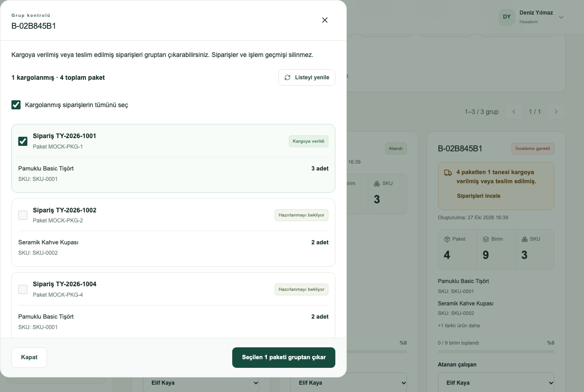Click Seramik Kahve Kupası in order TY-2026-1002
The width and height of the screenshot is (584, 392).
tap(48, 242)
